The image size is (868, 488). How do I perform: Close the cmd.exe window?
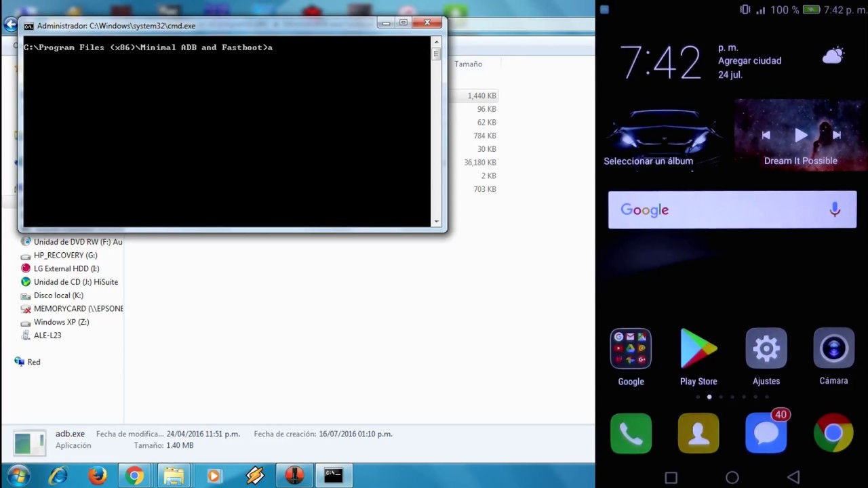(x=427, y=22)
